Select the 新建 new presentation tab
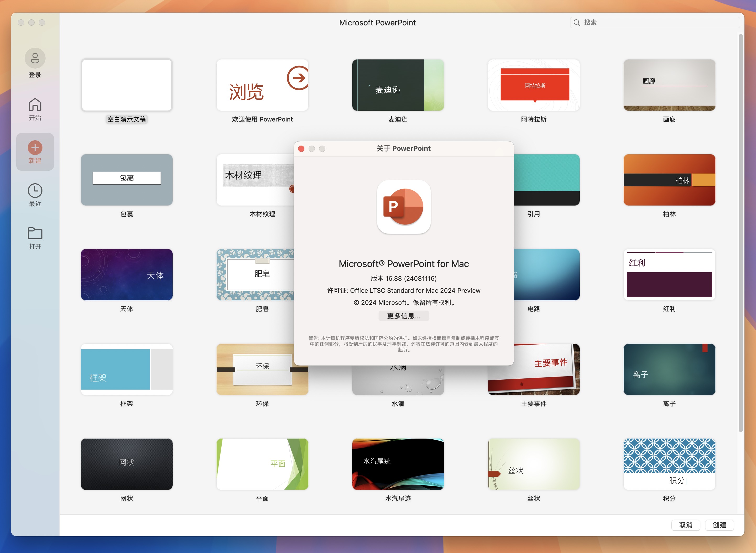Viewport: 756px width, 553px height. (x=35, y=152)
